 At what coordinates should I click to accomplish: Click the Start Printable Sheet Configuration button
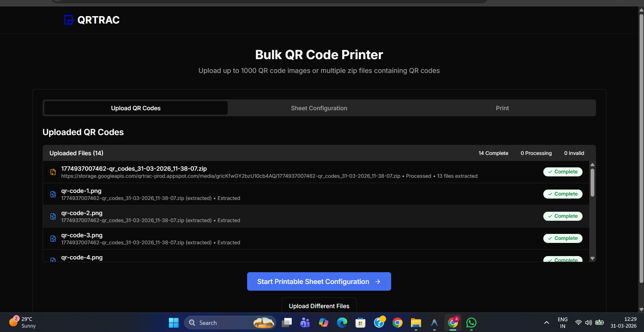pos(319,281)
